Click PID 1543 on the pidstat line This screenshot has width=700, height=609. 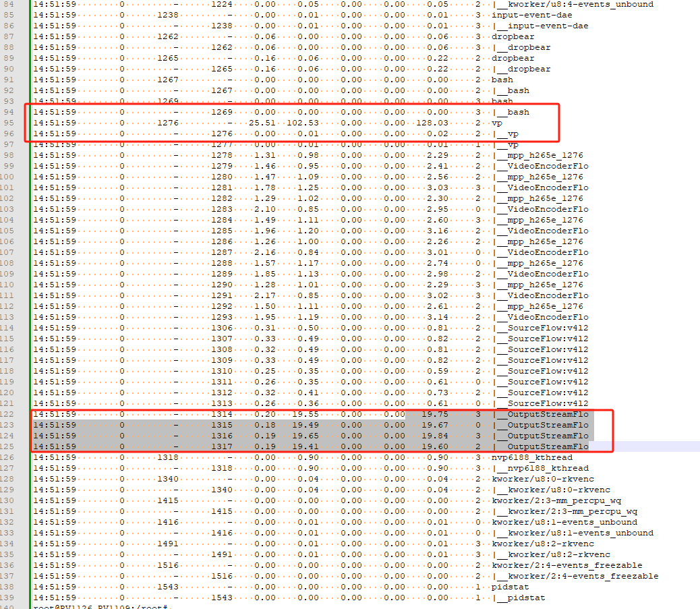click(168, 587)
